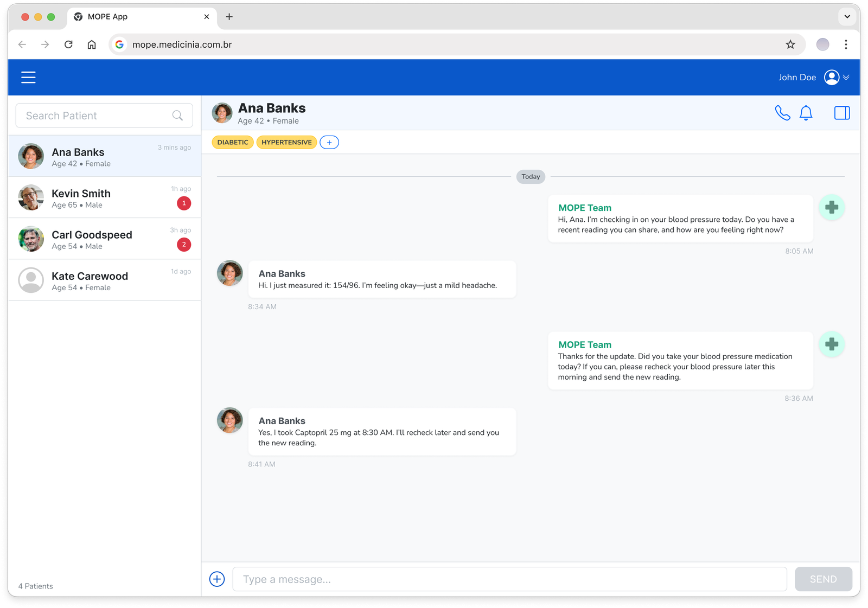Click Ana's avatar beside 8:34 AM message
Image resolution: width=868 pixels, height=608 pixels.
(230, 273)
